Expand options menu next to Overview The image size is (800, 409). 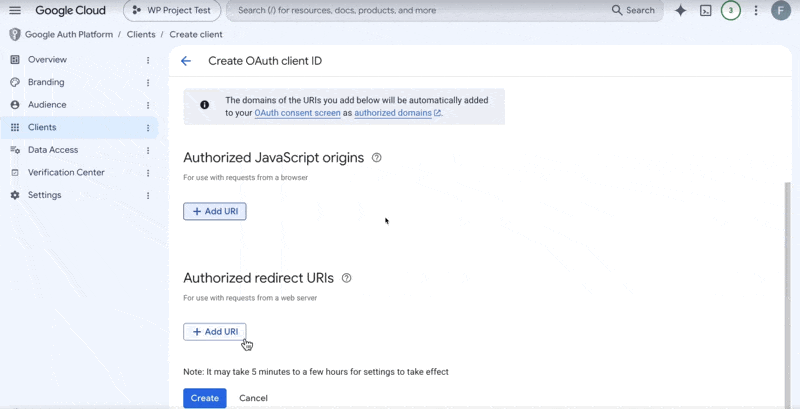point(148,60)
